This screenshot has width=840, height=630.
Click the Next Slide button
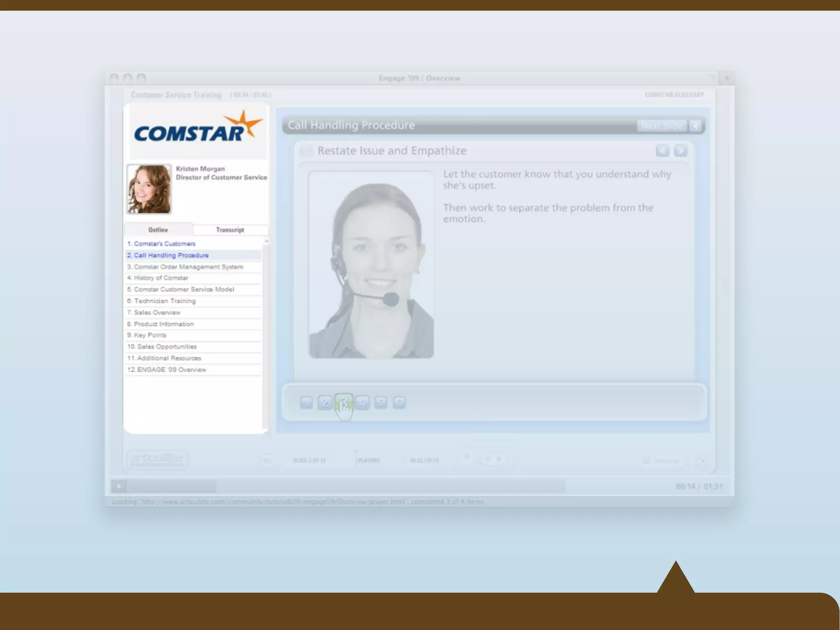click(x=662, y=126)
